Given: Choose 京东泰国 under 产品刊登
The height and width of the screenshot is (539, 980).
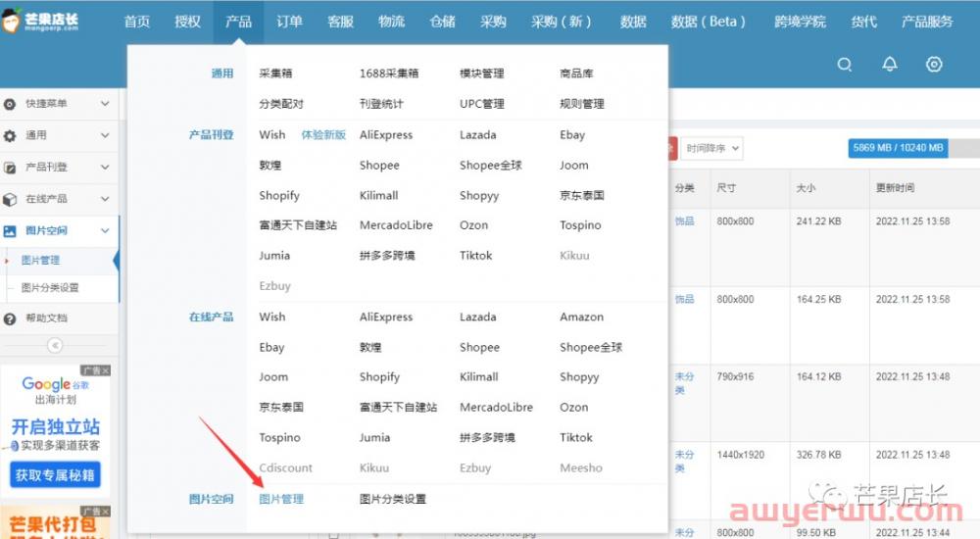Looking at the screenshot, I should [x=582, y=195].
